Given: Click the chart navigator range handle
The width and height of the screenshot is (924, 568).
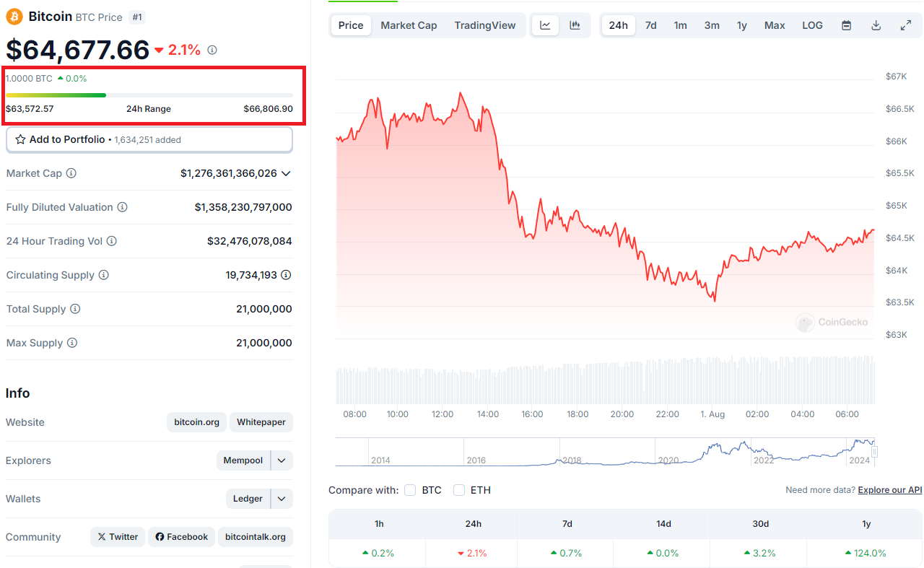Looking at the screenshot, I should coord(874,452).
